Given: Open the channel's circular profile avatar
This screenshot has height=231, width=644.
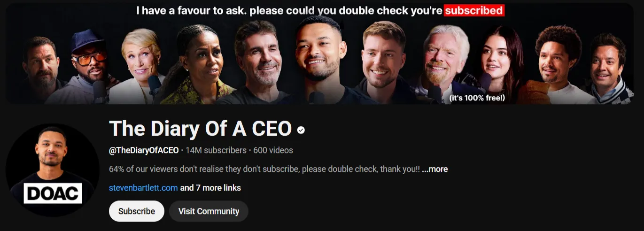Looking at the screenshot, I should tap(53, 170).
